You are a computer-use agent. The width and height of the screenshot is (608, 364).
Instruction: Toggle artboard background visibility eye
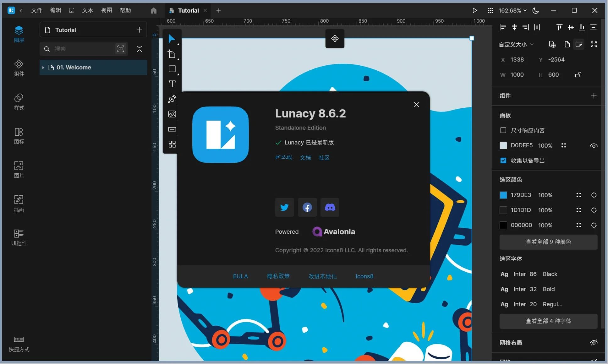[594, 145]
